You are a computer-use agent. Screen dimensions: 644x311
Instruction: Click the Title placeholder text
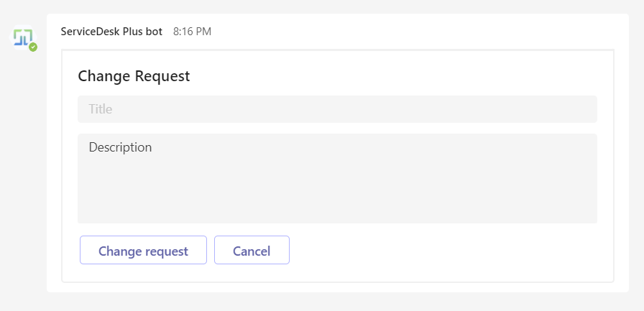click(101, 109)
